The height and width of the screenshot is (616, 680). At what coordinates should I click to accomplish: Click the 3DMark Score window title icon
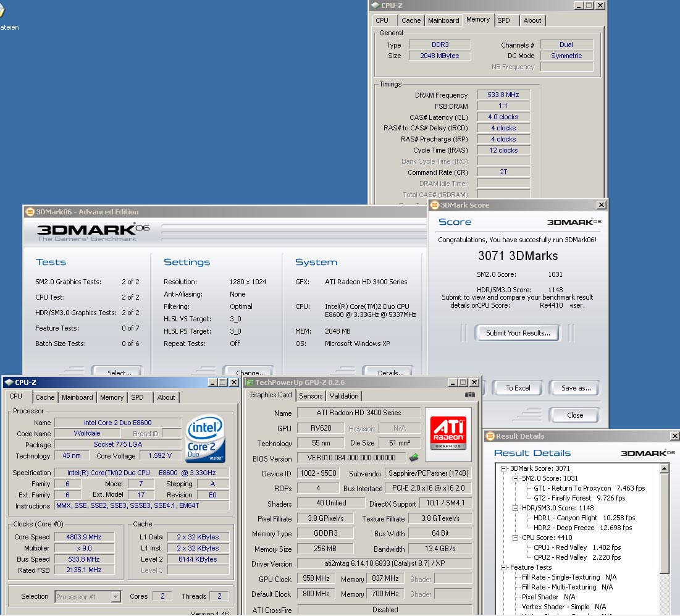[x=435, y=205]
